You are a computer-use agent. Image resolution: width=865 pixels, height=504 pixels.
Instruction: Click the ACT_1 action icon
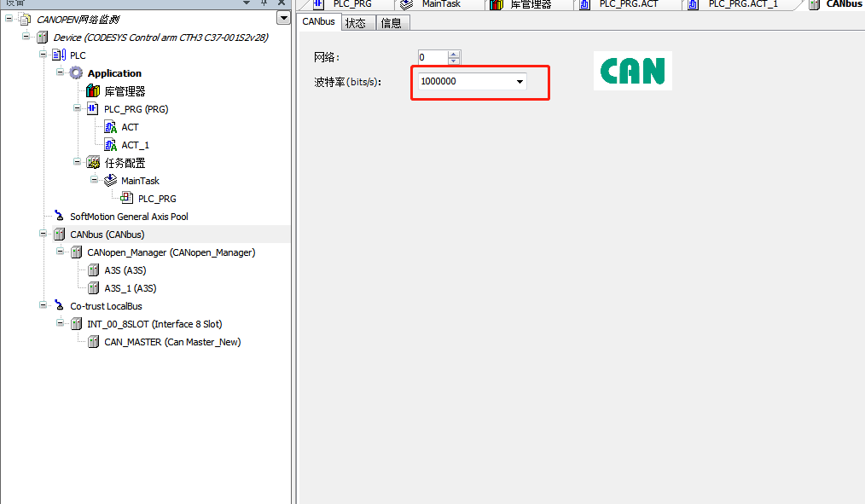click(x=110, y=145)
